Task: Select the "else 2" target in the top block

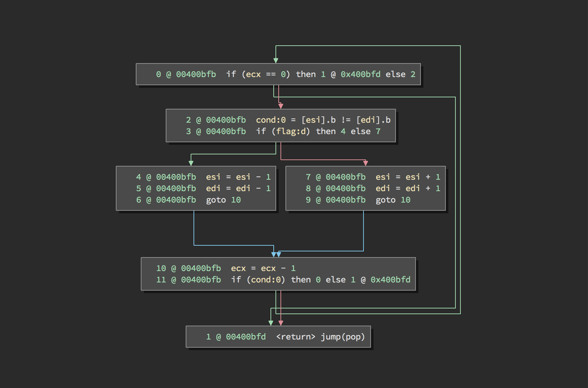Action: point(400,74)
